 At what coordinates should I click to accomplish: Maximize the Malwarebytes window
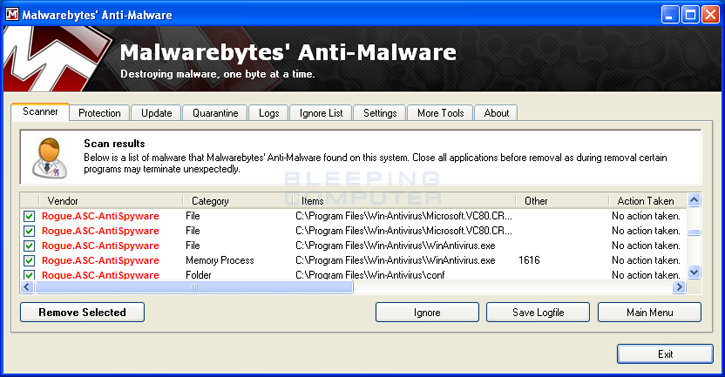[690, 15]
